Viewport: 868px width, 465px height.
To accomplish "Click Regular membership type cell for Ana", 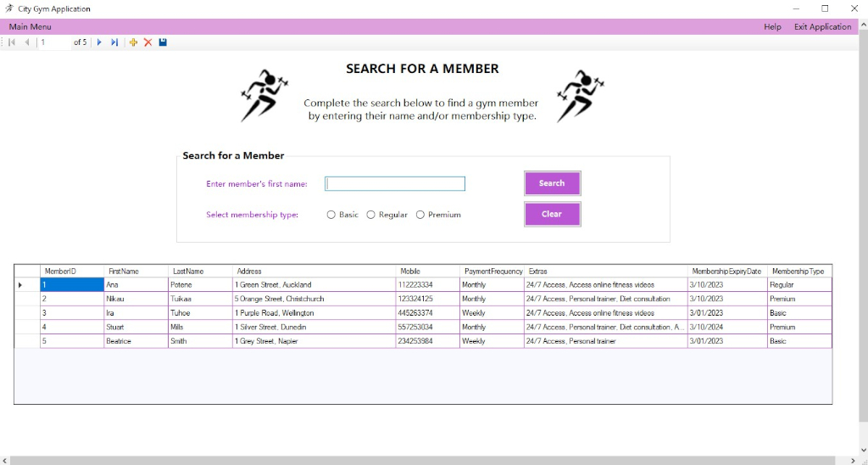I will tap(799, 285).
